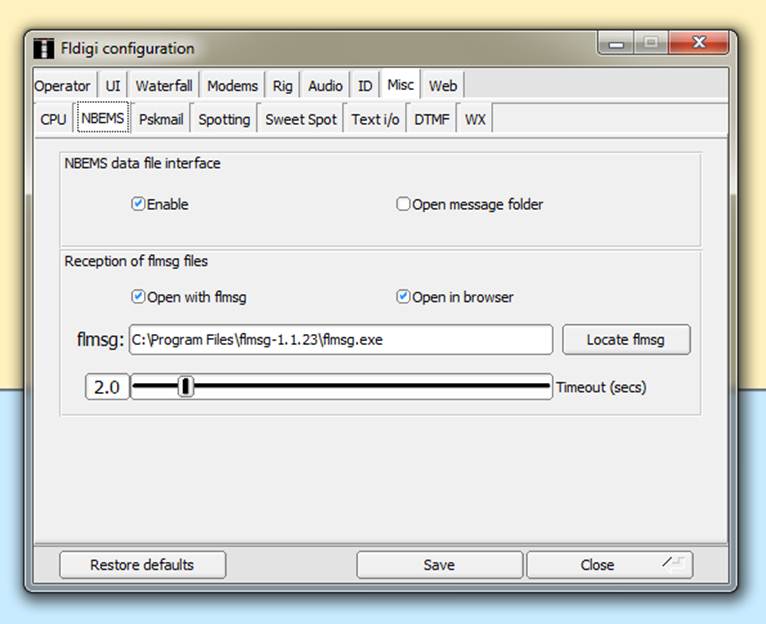Viewport: 766px width, 624px height.
Task: Select the Sweet Spot sub-tab
Action: tap(301, 119)
